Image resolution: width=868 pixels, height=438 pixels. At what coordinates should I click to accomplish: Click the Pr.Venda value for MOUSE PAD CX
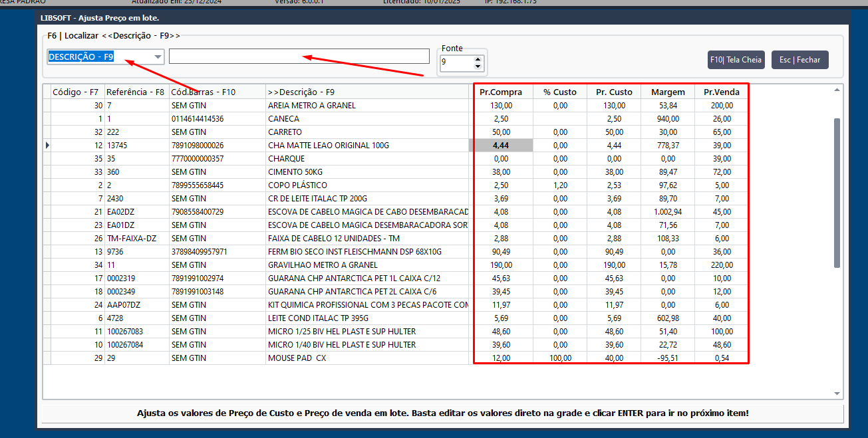722,358
